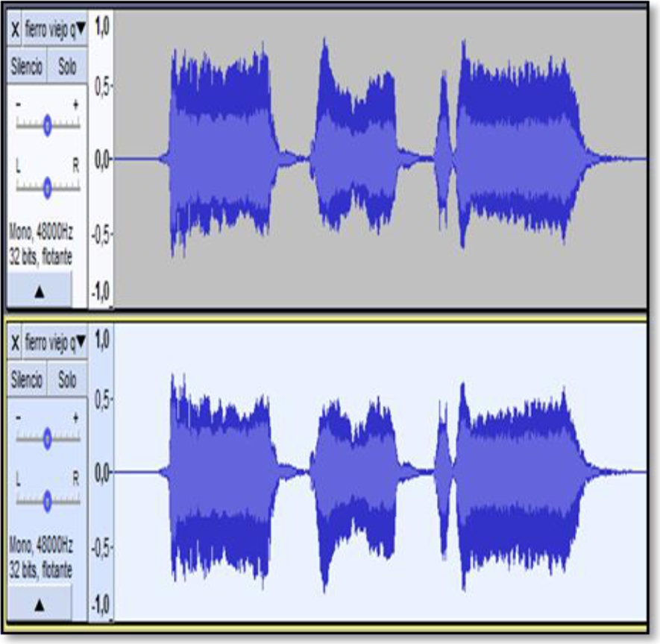Mute the bottom track using Silencio
The height and width of the screenshot is (644, 660).
[28, 379]
